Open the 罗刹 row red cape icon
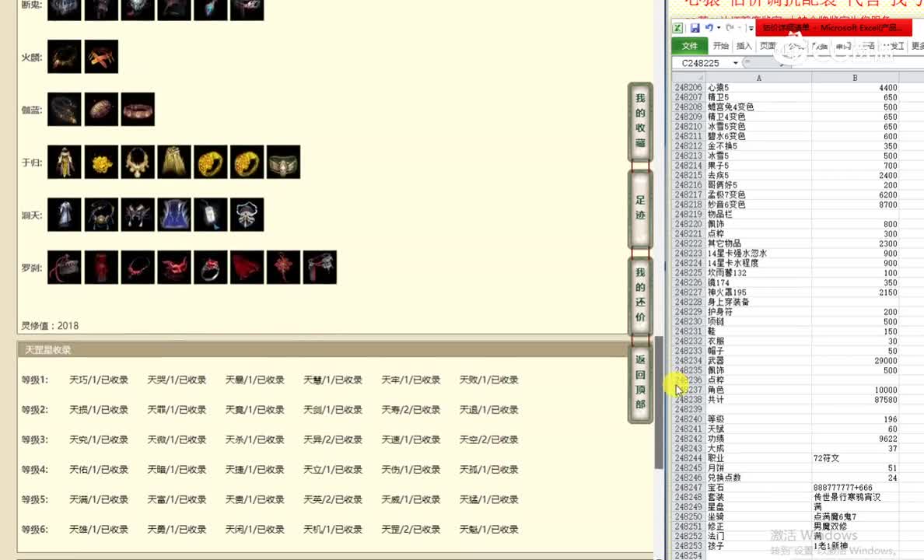This screenshot has width=924, height=560. click(247, 267)
